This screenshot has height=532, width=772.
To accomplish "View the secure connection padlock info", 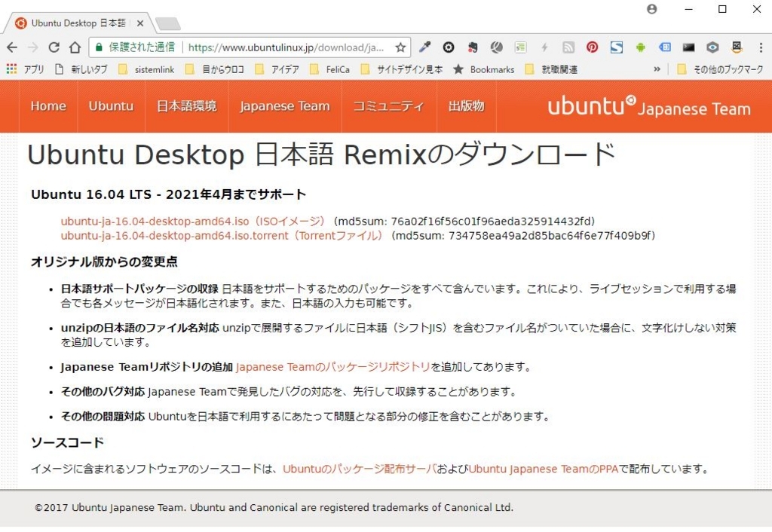I will 99,47.
